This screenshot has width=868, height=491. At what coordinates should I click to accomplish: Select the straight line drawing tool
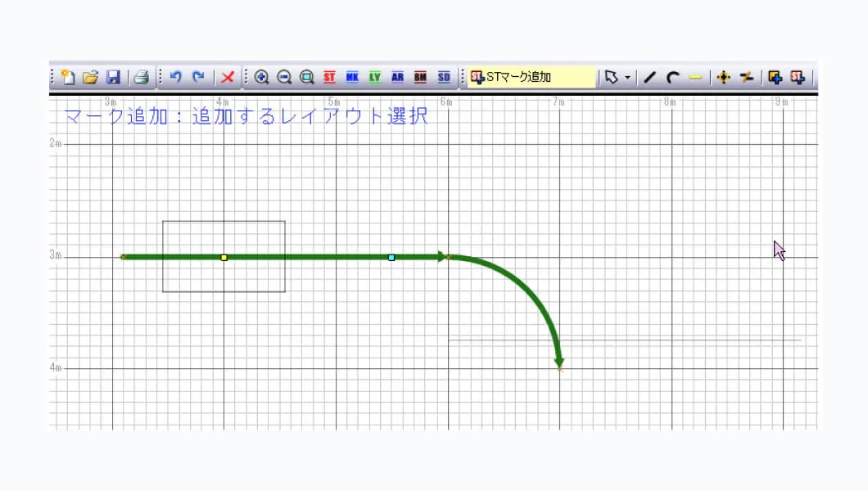649,78
